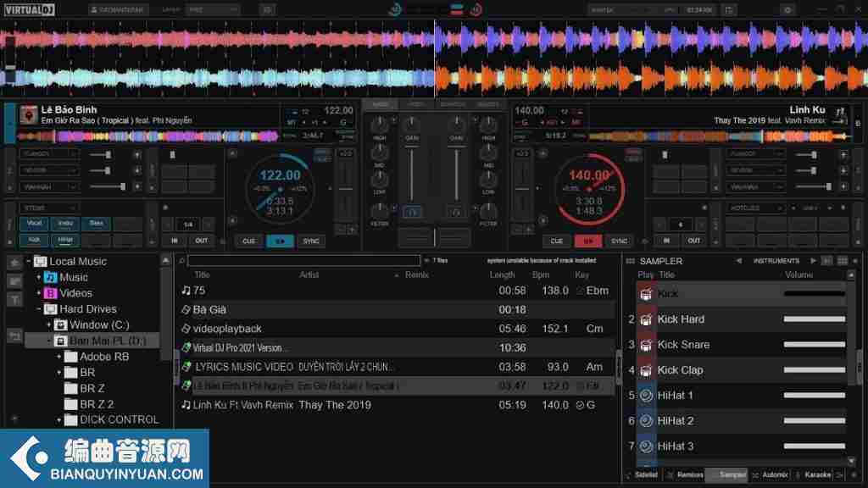Viewport: 868px width, 488px height.
Task: Expand the Music tree node
Action: 39,277
